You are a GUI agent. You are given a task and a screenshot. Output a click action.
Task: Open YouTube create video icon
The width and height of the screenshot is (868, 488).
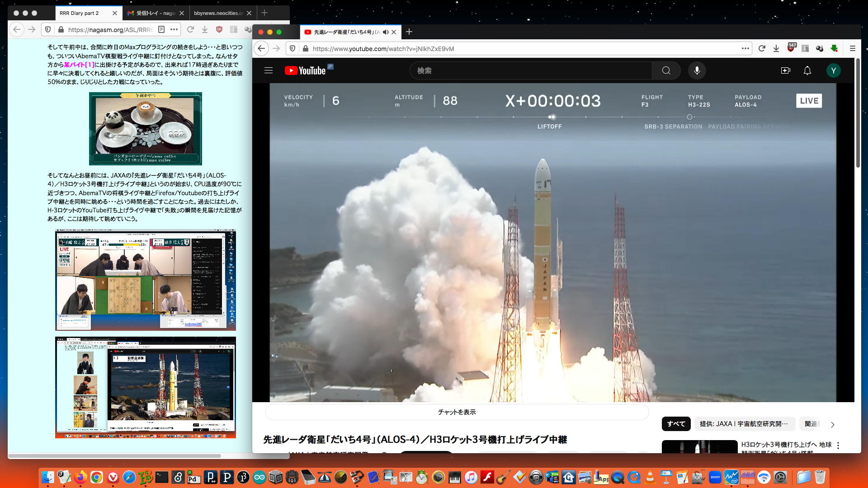(785, 70)
